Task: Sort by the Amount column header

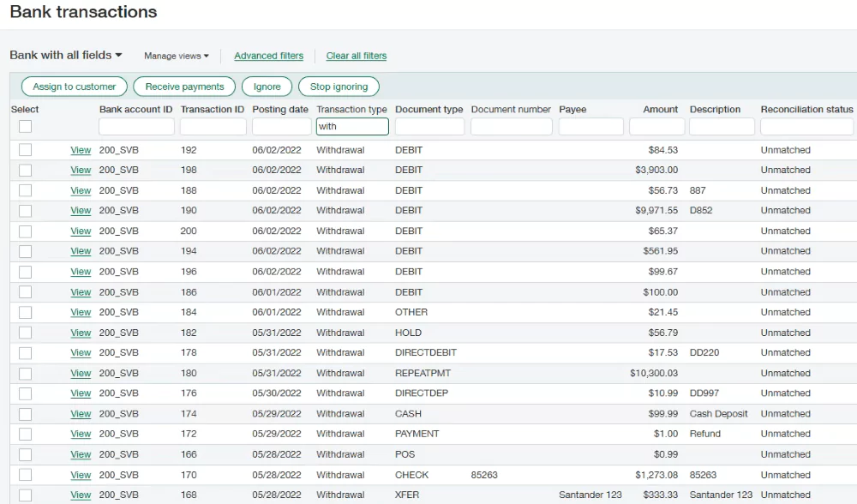Action: coord(660,110)
